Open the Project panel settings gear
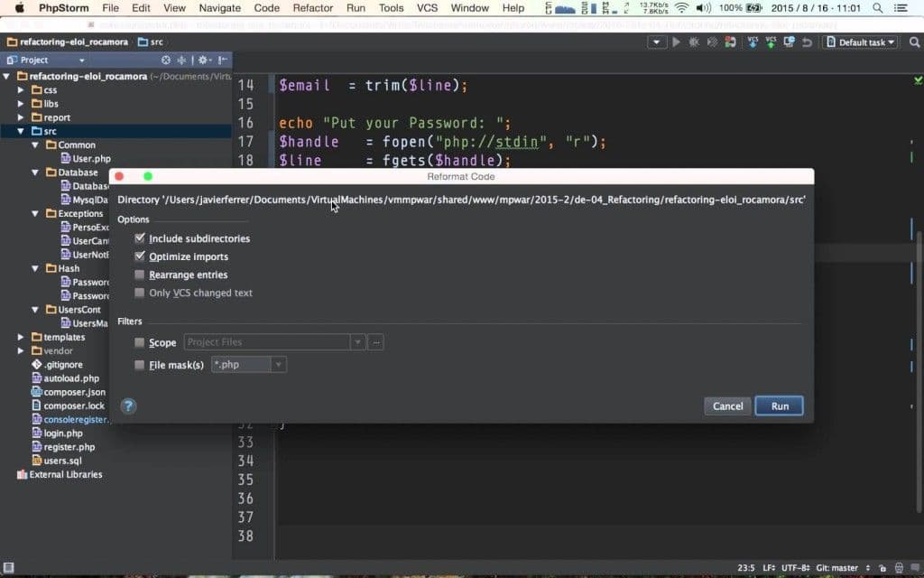The height and width of the screenshot is (578, 924). click(202, 61)
